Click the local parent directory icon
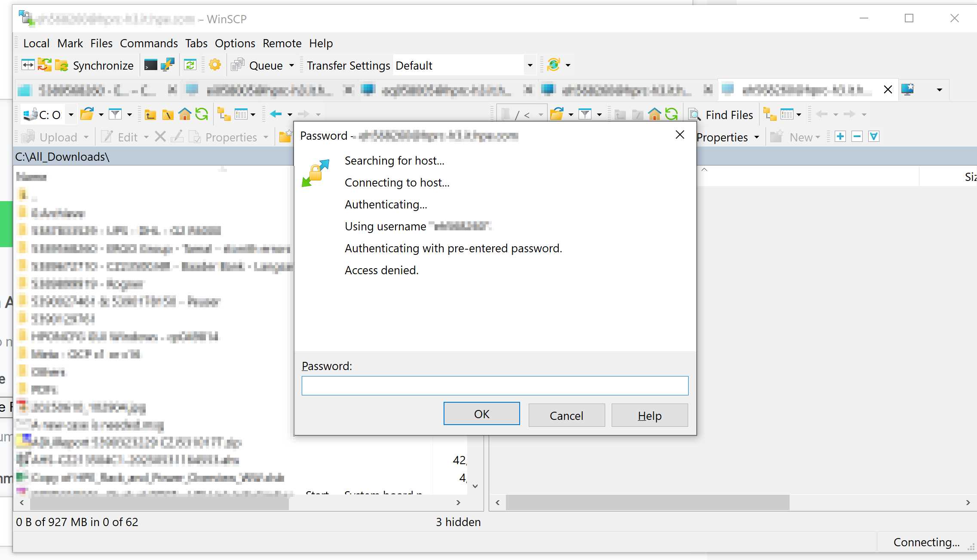Screen dimensions: 977x560 150,114
